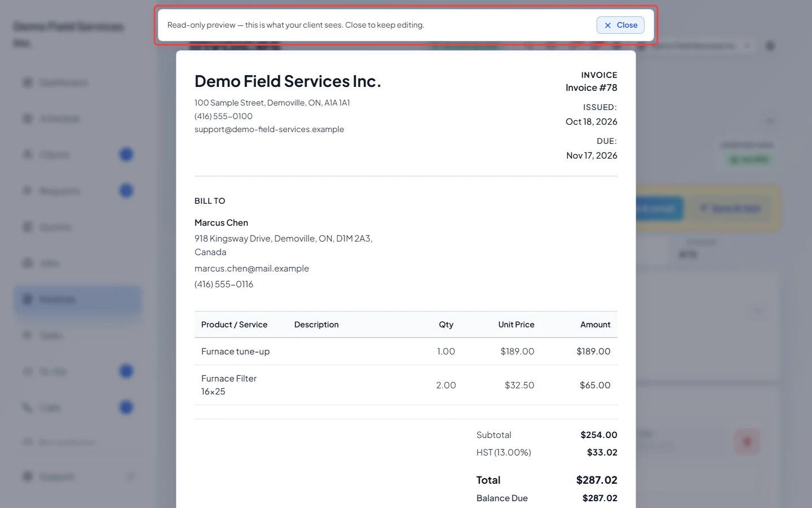812x508 pixels.
Task: Click the "Demo Field Services Inc." invoice heading
Action: (288, 81)
